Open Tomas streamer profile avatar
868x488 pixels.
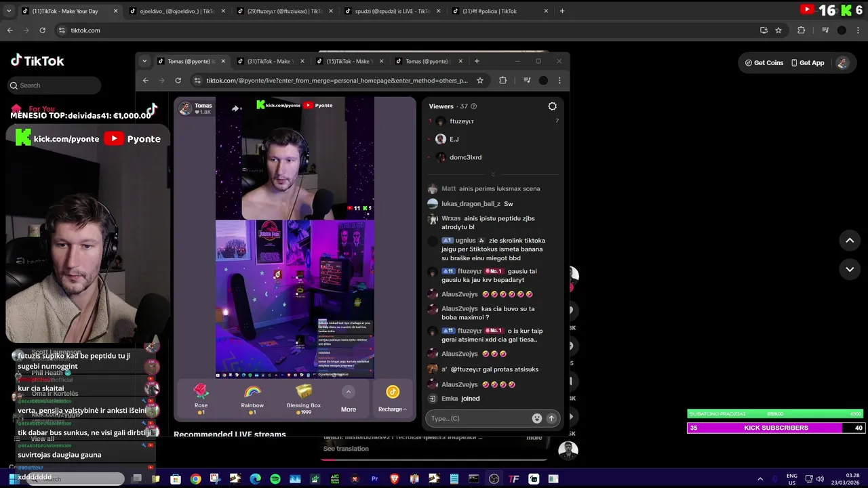point(185,108)
